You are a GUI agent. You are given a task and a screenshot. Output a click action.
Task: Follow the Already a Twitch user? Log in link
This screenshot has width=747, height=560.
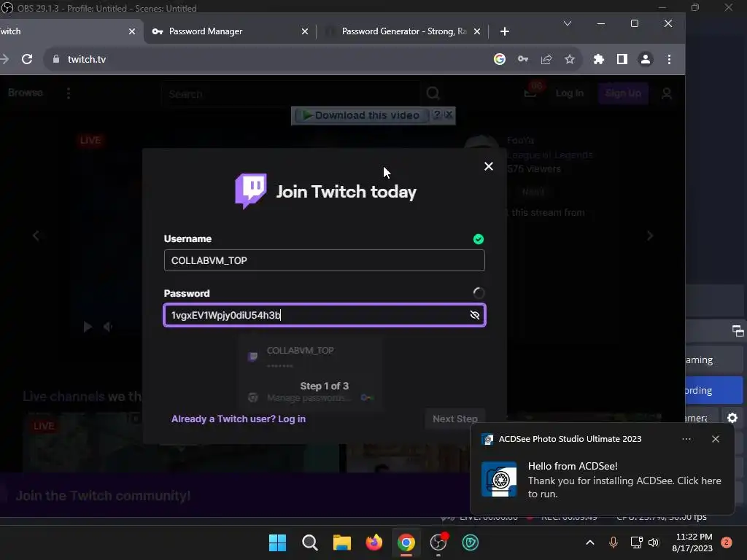[239, 419]
